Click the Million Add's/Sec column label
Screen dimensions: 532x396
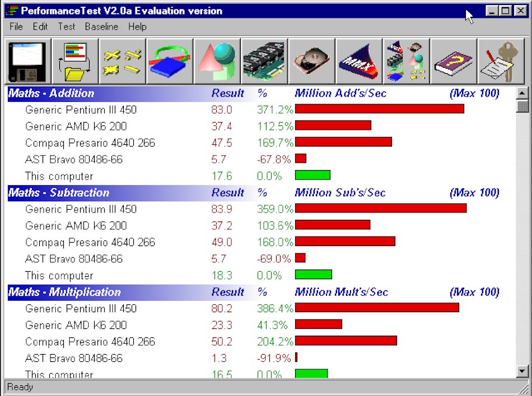click(x=340, y=93)
